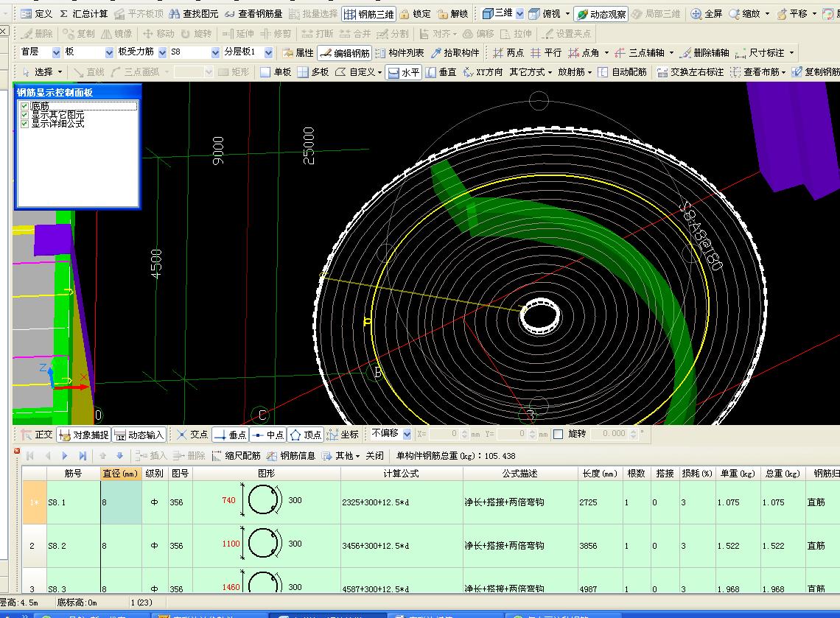
Task: Uncheck the 底筋 checkbox
Action: coord(24,106)
